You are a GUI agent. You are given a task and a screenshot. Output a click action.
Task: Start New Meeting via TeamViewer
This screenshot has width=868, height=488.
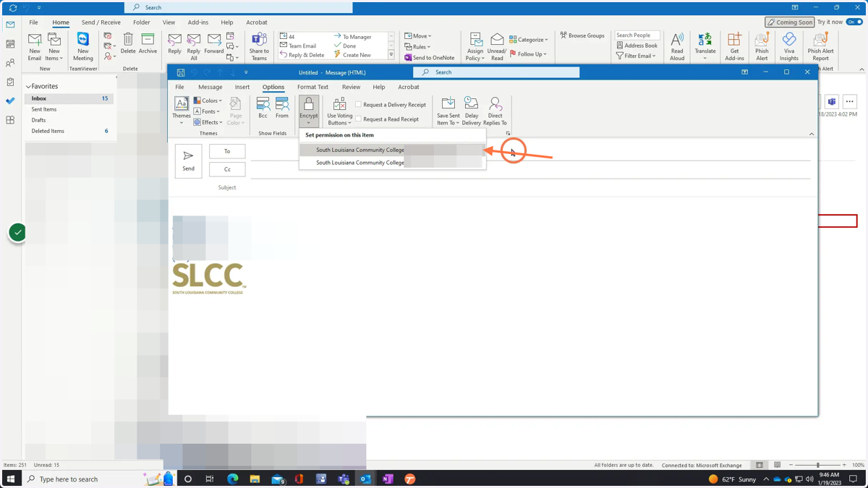click(x=83, y=47)
